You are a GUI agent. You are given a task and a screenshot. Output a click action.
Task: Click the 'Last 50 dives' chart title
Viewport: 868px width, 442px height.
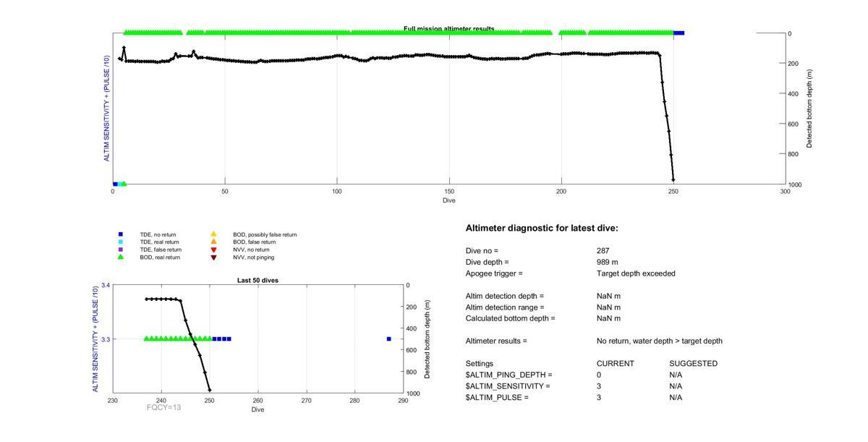(x=258, y=280)
